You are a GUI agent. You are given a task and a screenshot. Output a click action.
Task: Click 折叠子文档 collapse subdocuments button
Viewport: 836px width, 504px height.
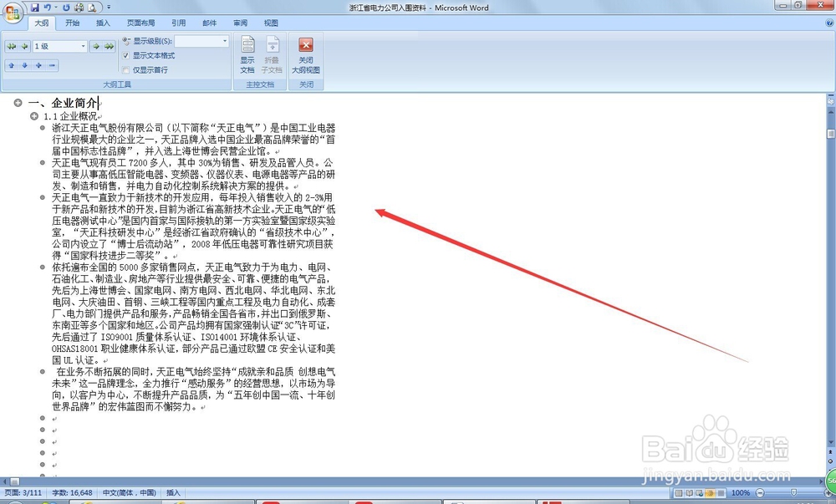(x=272, y=55)
